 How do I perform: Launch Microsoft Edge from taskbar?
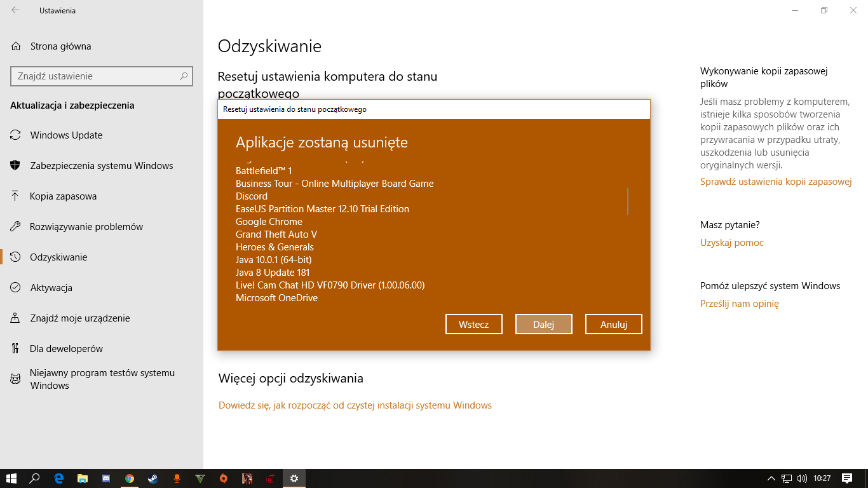click(x=58, y=478)
